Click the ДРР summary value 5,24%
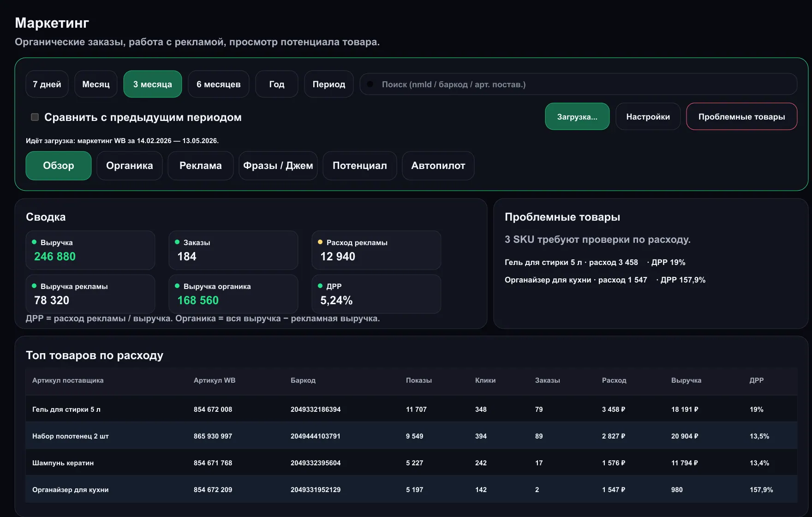 [x=336, y=300]
